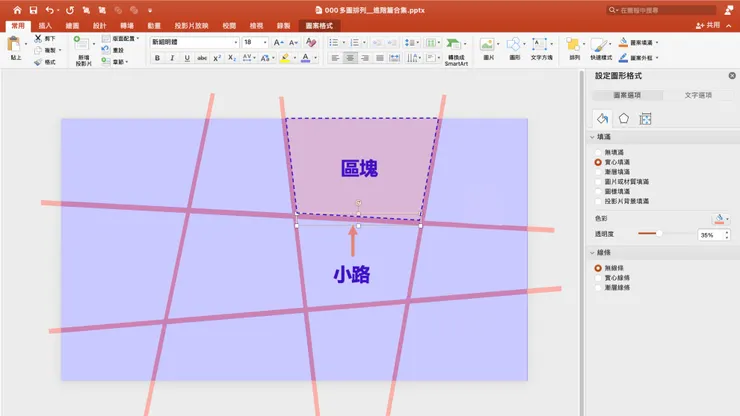Select the 實心線條 solid line option

coord(598,278)
